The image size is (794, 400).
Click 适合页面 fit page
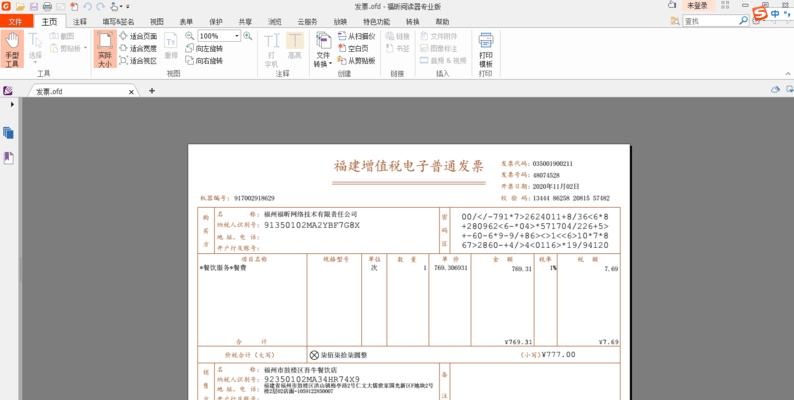(x=138, y=36)
